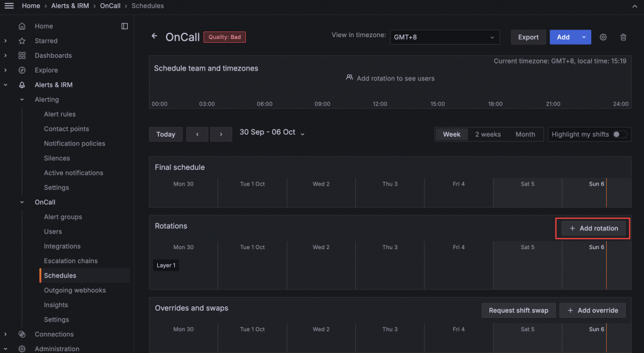Collapse the top bar chevron icon
644x353 pixels.
(635, 6)
